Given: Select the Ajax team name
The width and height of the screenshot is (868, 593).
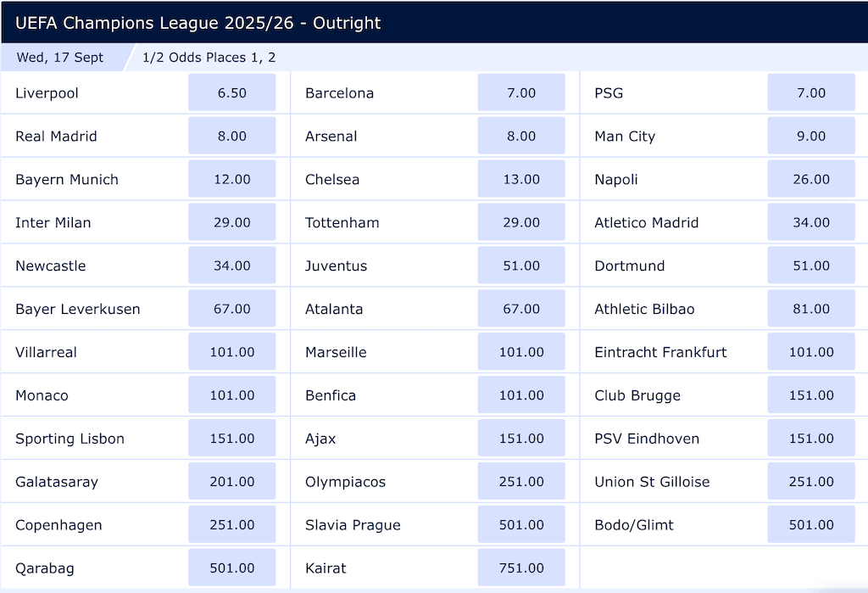Looking at the screenshot, I should (319, 439).
